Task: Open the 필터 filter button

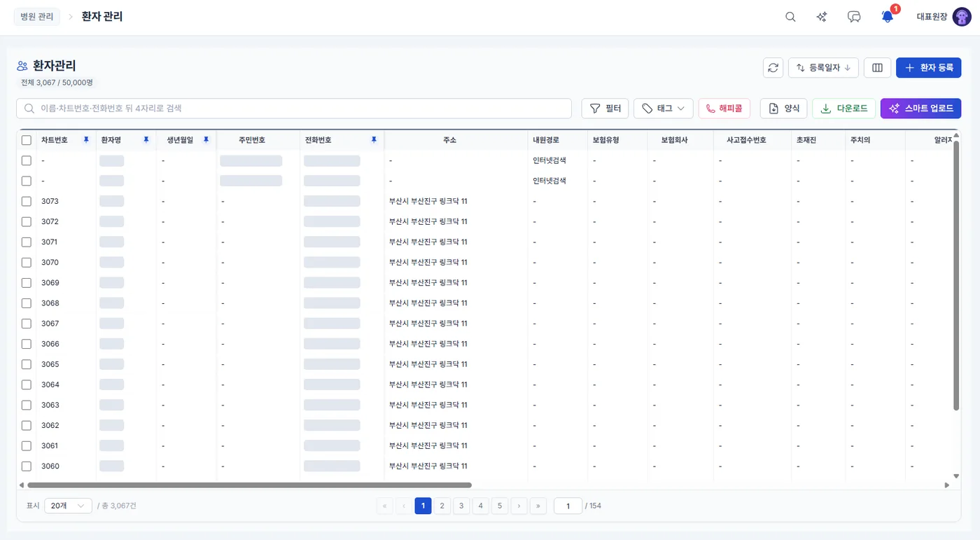Action: (x=605, y=109)
